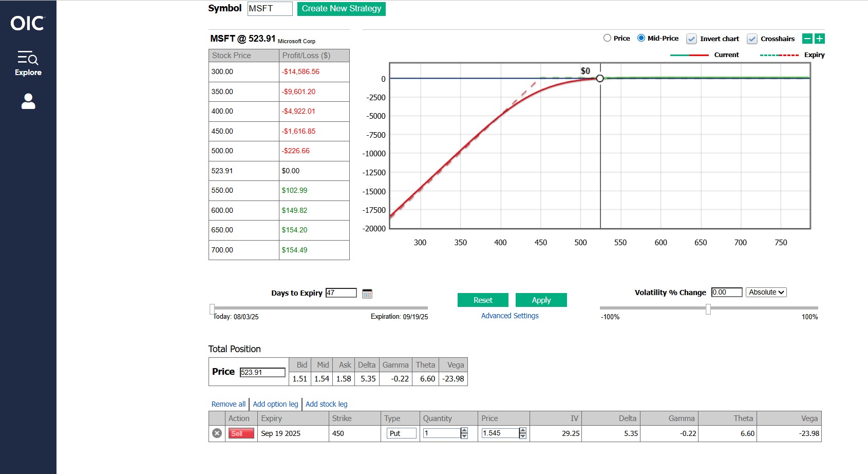Open the Absolute volatility mode dropdown

coord(766,292)
